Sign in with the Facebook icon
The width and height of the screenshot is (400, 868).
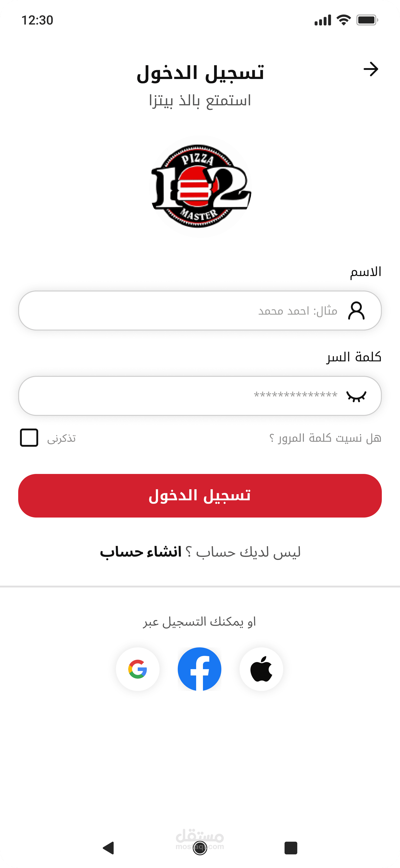pos(200,669)
